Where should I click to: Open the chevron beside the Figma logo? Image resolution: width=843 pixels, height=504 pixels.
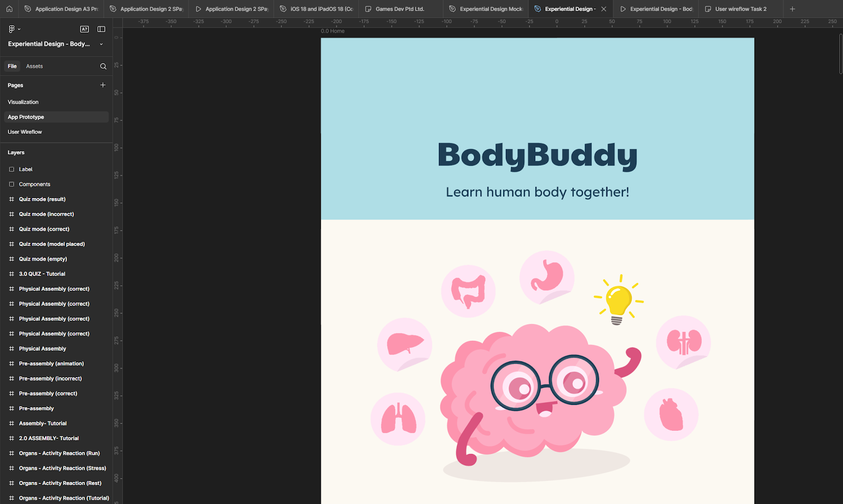(19, 29)
